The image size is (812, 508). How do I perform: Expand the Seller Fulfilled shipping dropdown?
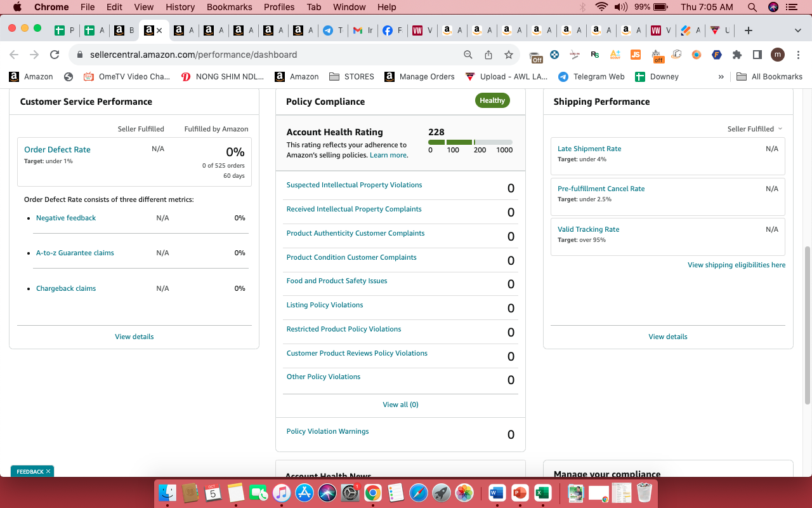[755, 129]
